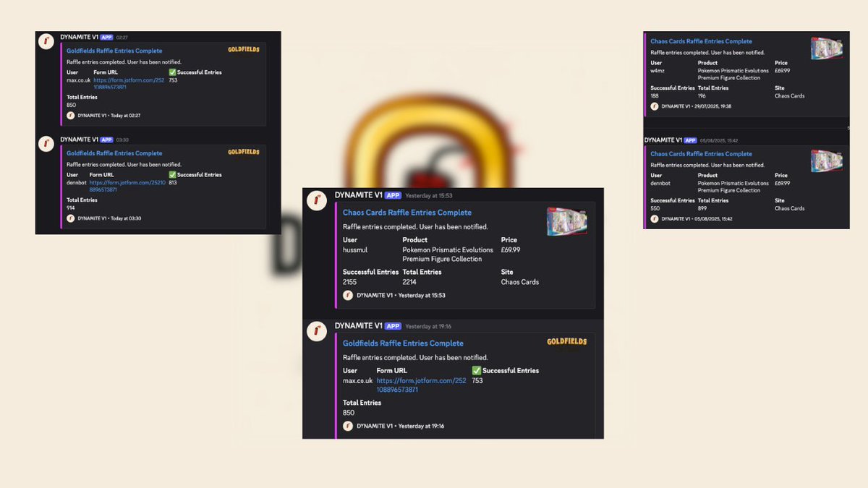The height and width of the screenshot is (488, 868).
Task: Open 'Goldfields Raffle Entries Complete' title at 02:27
Action: click(x=114, y=51)
